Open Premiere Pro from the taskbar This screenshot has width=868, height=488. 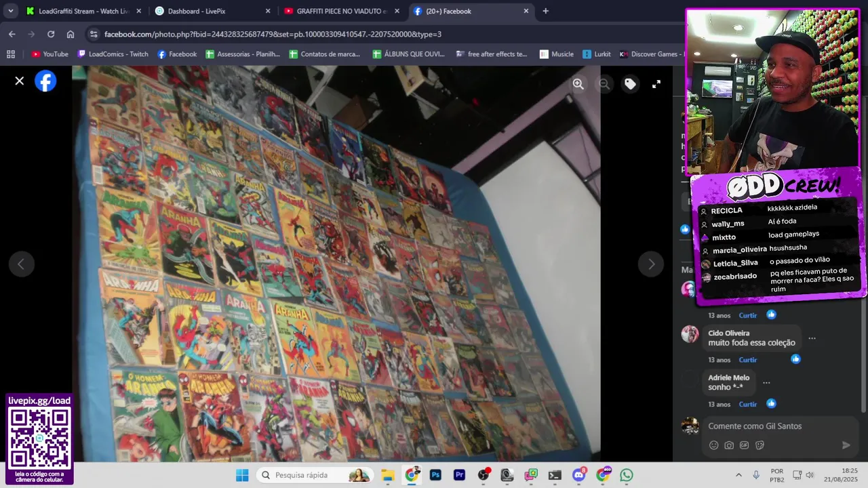click(x=459, y=475)
